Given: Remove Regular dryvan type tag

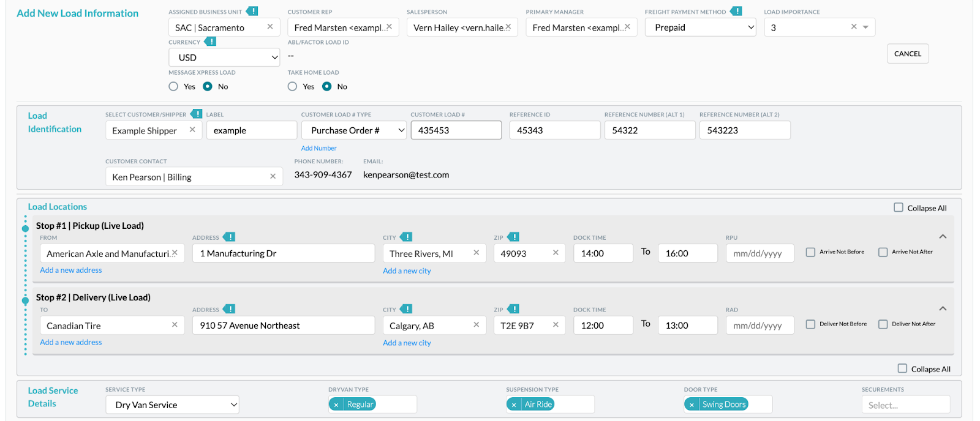Looking at the screenshot, I should point(336,404).
